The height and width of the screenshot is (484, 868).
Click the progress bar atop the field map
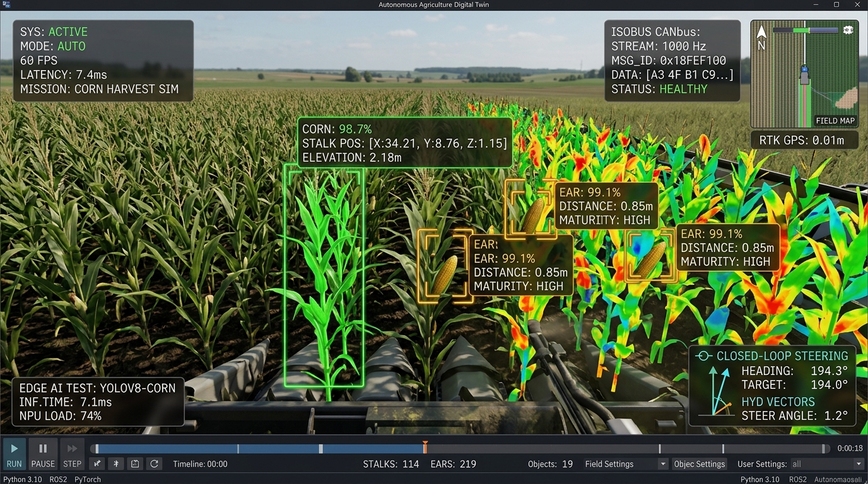tap(807, 30)
